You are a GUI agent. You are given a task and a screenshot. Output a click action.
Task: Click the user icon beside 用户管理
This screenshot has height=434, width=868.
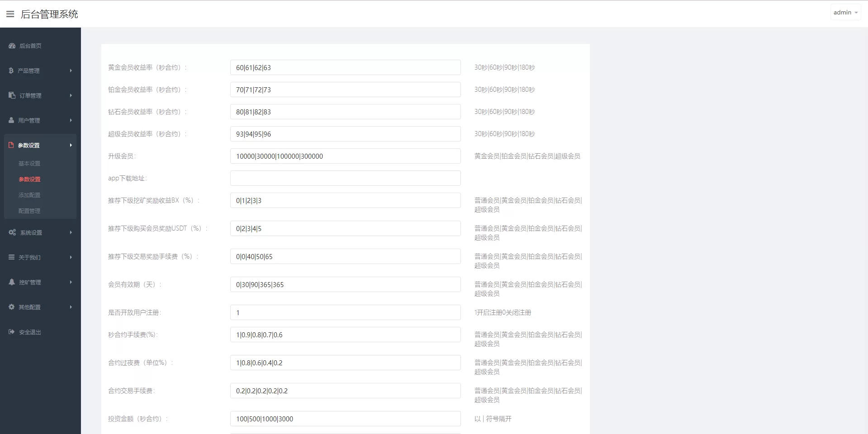coord(12,120)
